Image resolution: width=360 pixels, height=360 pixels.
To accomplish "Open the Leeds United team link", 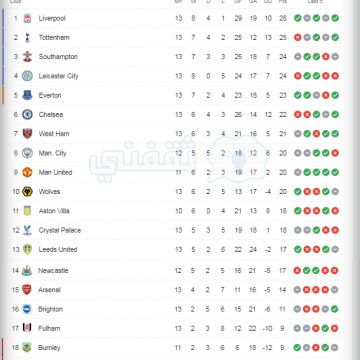I will [58, 249].
